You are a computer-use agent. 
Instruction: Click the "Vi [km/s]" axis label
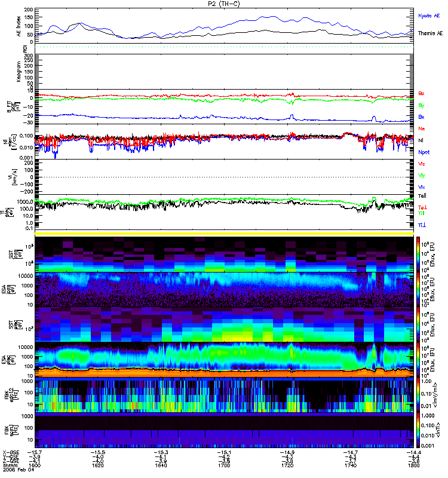(14, 177)
